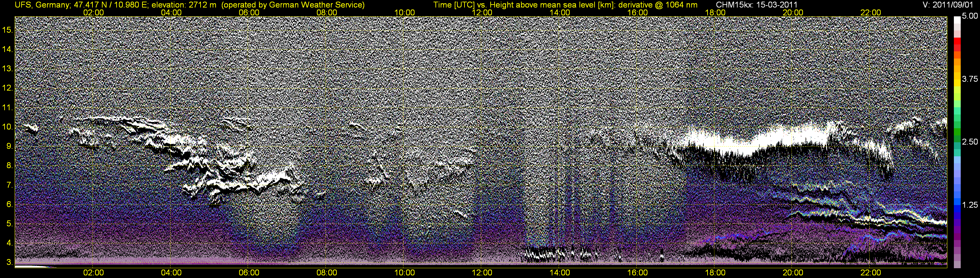Click the 10 km height axis label

7,127
